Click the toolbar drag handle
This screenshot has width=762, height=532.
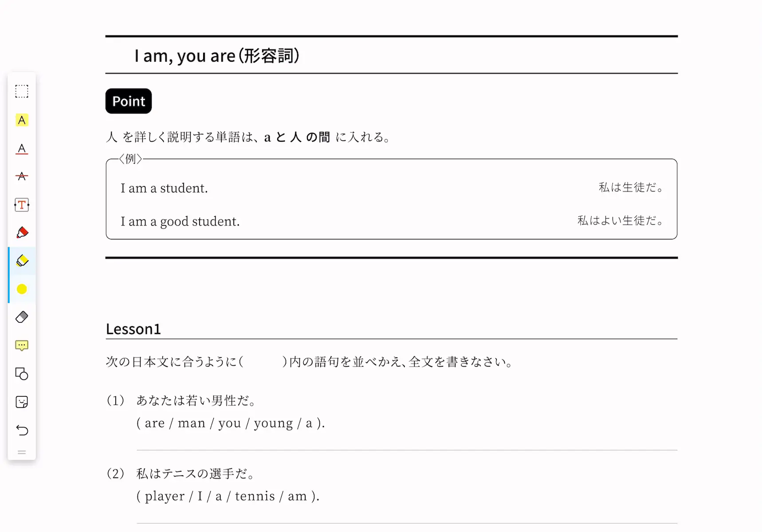pos(22,453)
